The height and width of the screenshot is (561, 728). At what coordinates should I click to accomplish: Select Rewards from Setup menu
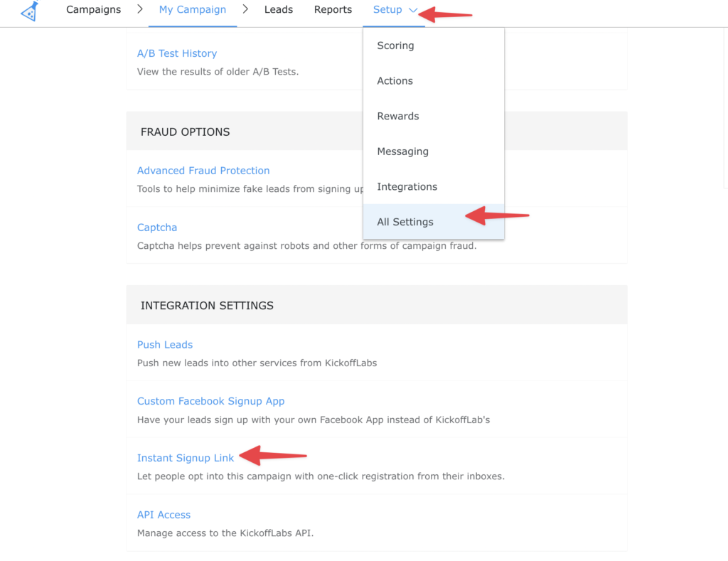click(x=433, y=116)
